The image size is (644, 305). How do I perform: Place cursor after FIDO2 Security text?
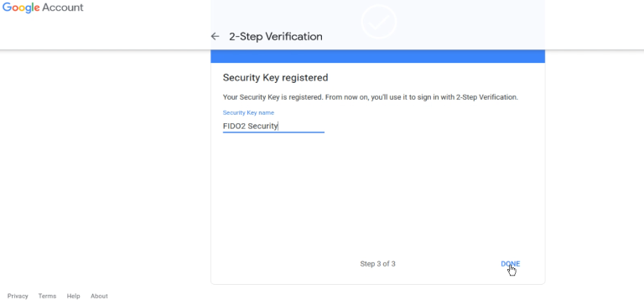pyautogui.click(x=278, y=126)
